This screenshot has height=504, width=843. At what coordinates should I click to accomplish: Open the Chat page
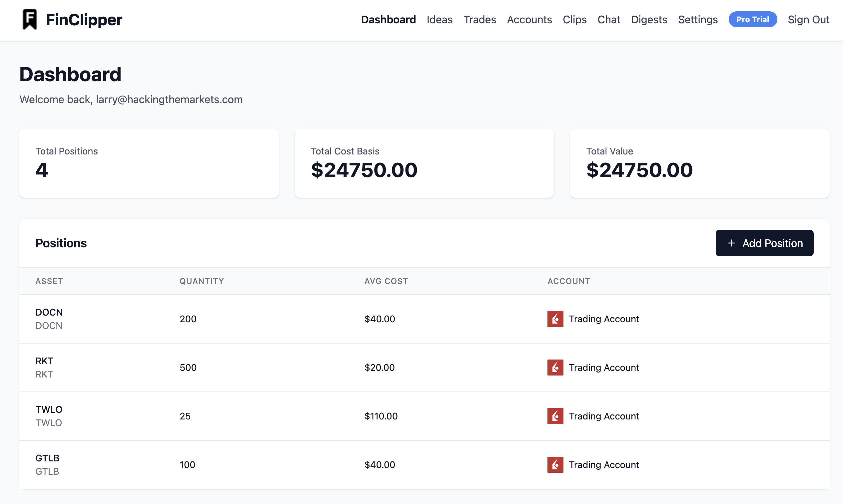coord(608,20)
